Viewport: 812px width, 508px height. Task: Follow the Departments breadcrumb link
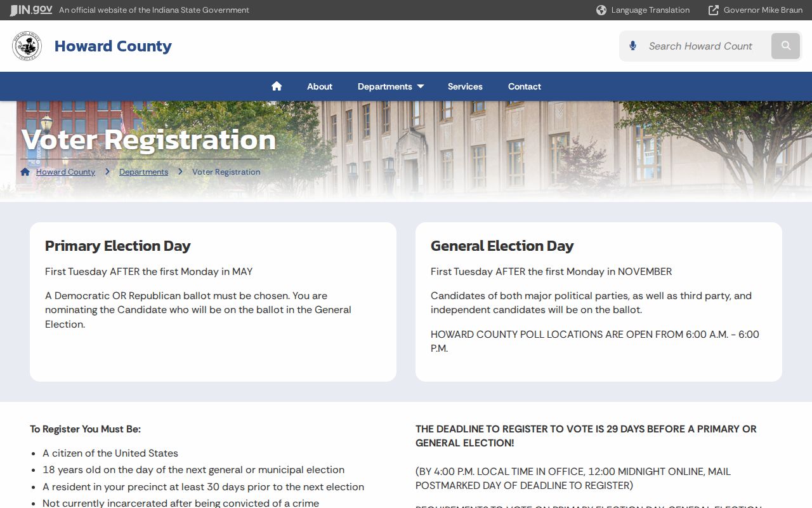[143, 172]
